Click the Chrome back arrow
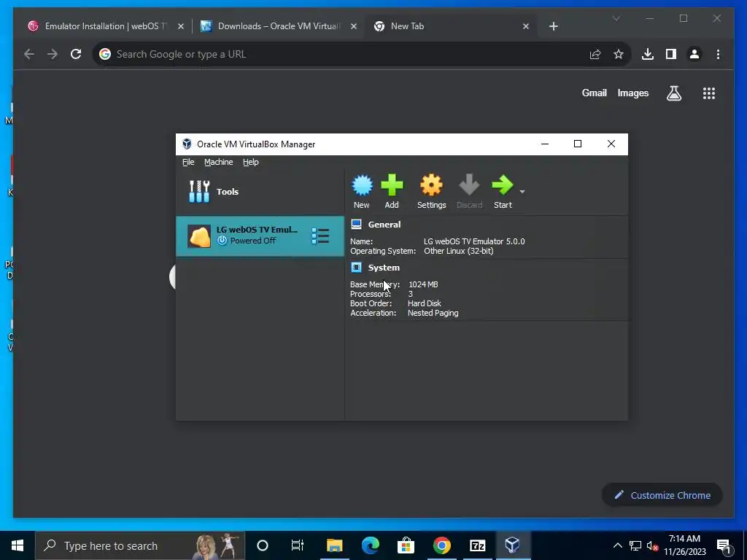The height and width of the screenshot is (560, 747). pyautogui.click(x=29, y=54)
